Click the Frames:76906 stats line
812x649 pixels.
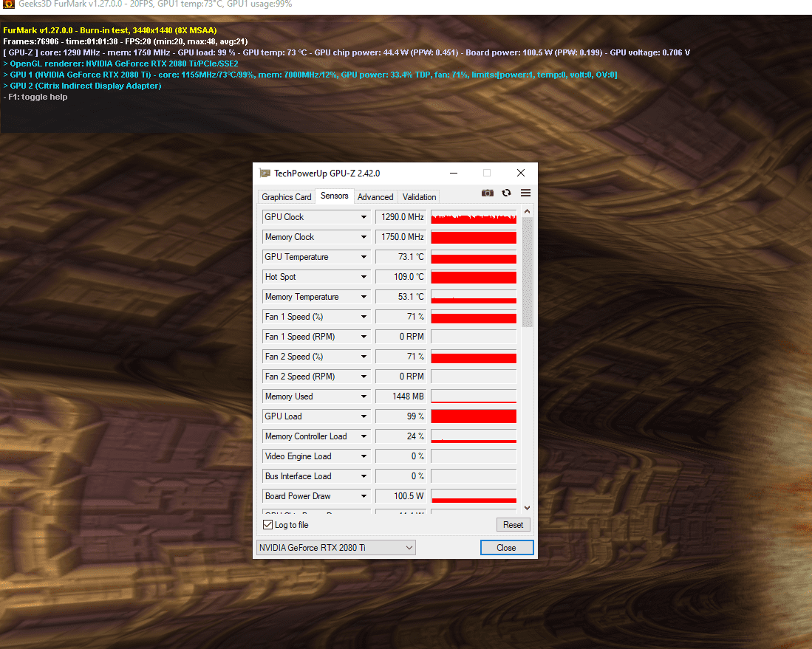tap(126, 41)
